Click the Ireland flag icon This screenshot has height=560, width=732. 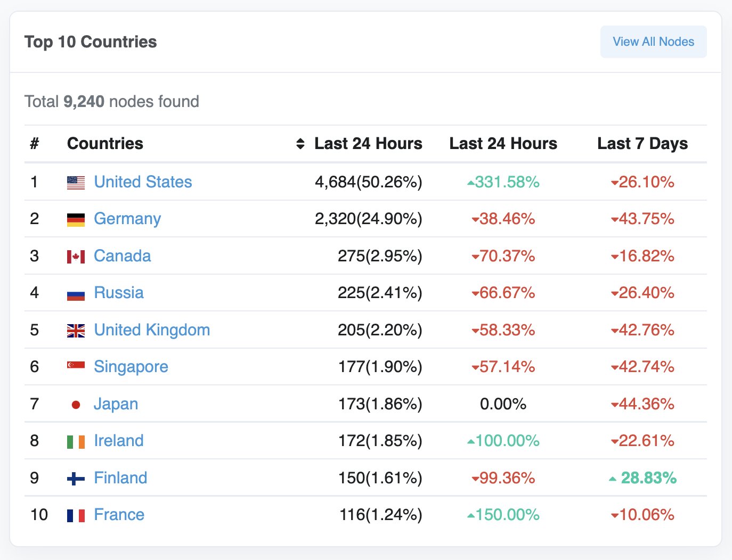click(76, 441)
